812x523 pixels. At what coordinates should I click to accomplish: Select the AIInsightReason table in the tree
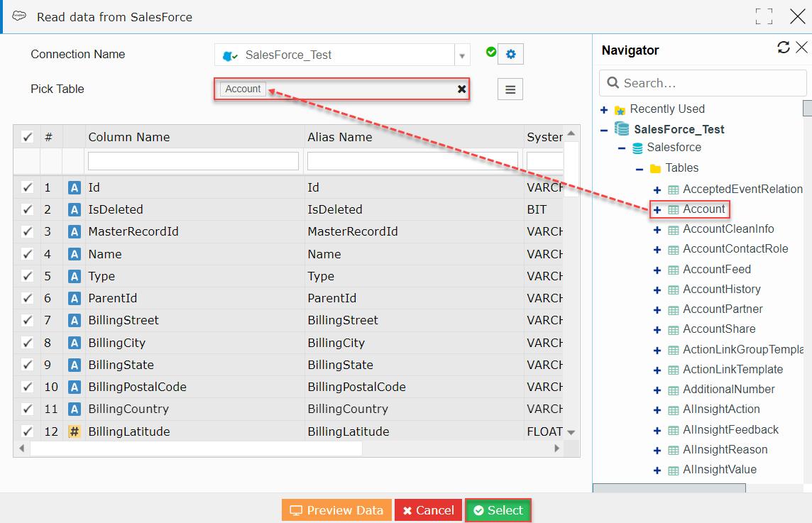pos(725,449)
